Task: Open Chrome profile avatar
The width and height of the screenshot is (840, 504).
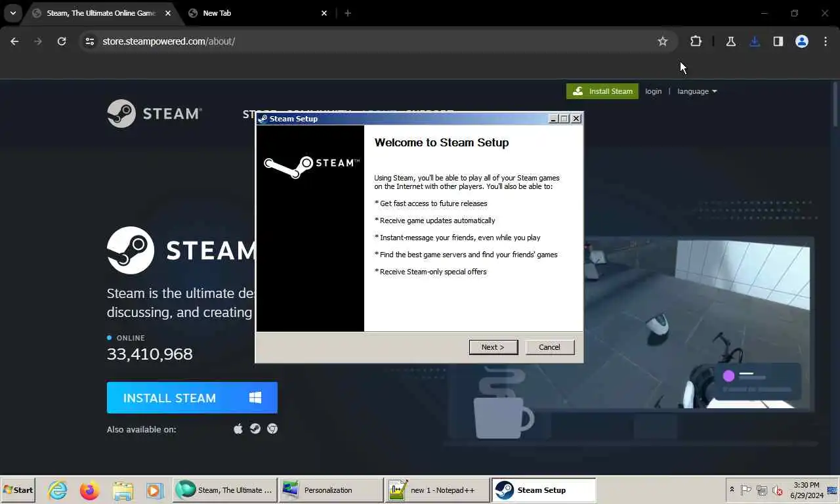Action: (x=802, y=41)
